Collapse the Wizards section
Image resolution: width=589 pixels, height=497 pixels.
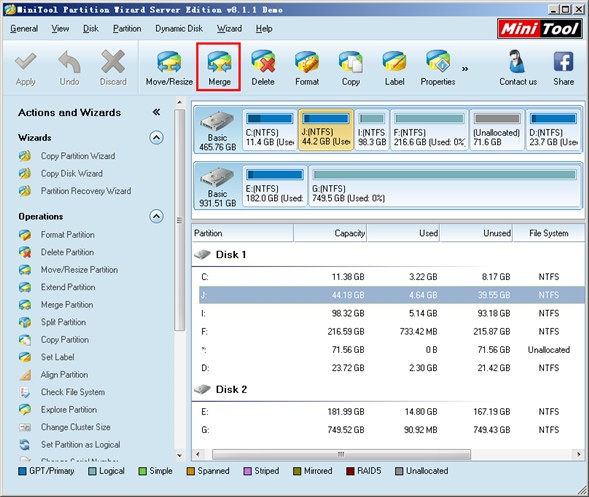pyautogui.click(x=156, y=138)
